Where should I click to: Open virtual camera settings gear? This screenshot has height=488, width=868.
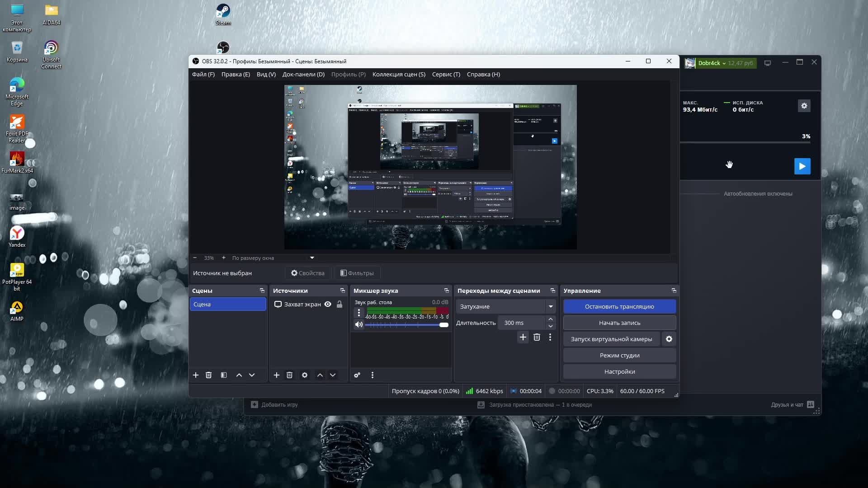[669, 339]
